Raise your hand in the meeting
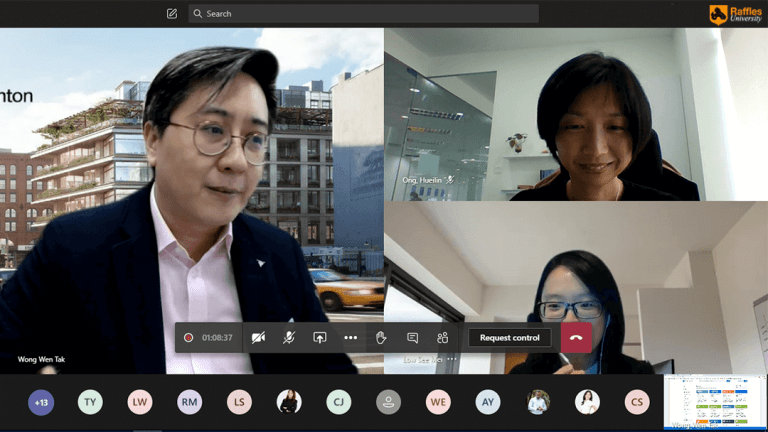The image size is (768, 432). 381,338
